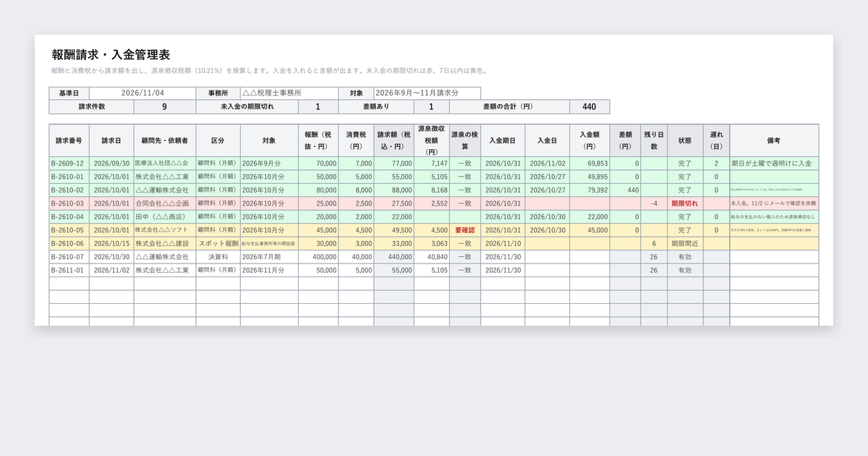
Task: Click the 69,853 payment amount
Action: [x=590, y=164]
